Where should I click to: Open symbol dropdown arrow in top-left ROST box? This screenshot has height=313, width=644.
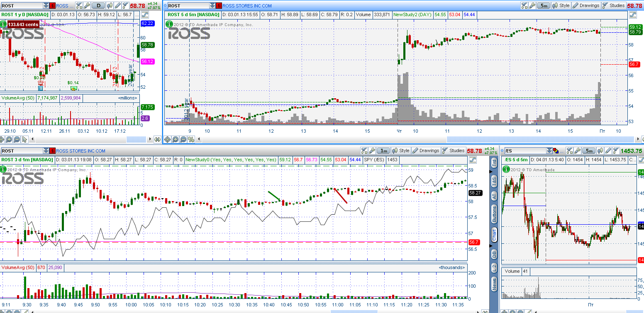click(x=46, y=6)
